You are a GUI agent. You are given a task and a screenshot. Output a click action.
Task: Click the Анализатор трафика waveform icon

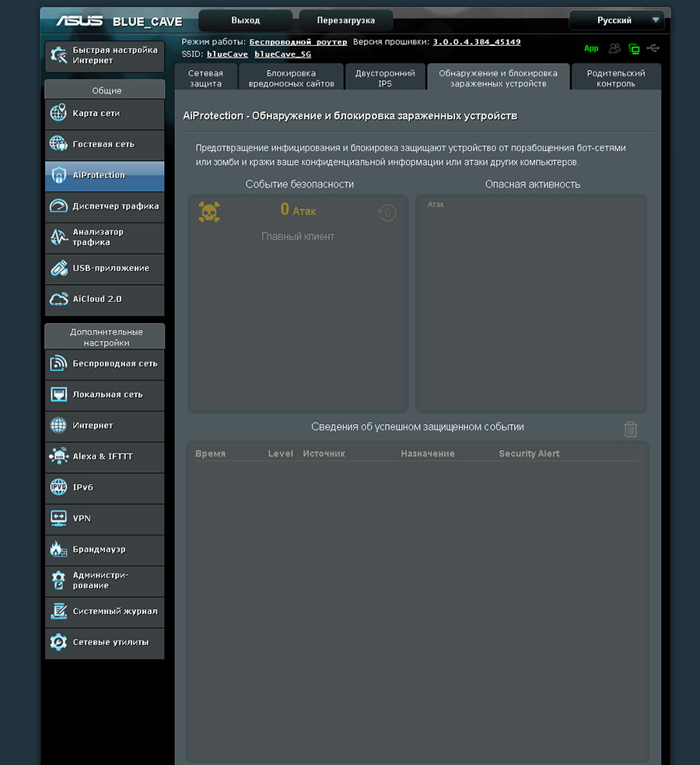58,237
